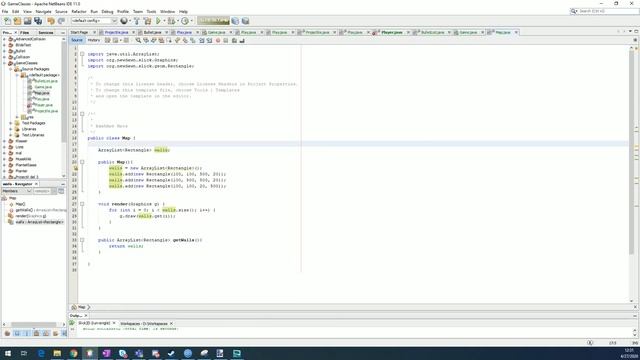Screen dimensions: 640x360
Task: Select the Map() constructor in Navigator
Action: click(x=20, y=204)
